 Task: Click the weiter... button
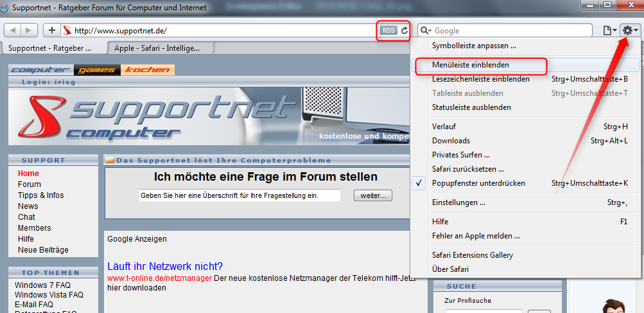[x=373, y=196]
